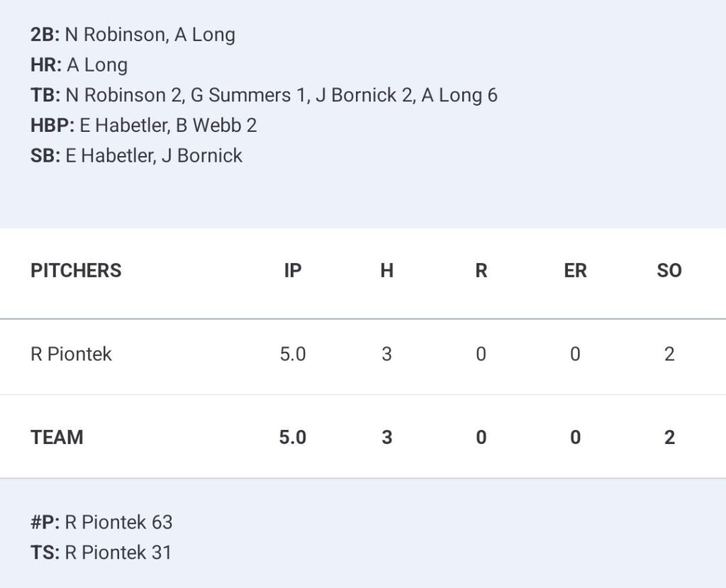Click the SB stolen bases line
Image resolution: width=726 pixels, height=588 pixels.
[x=137, y=155]
